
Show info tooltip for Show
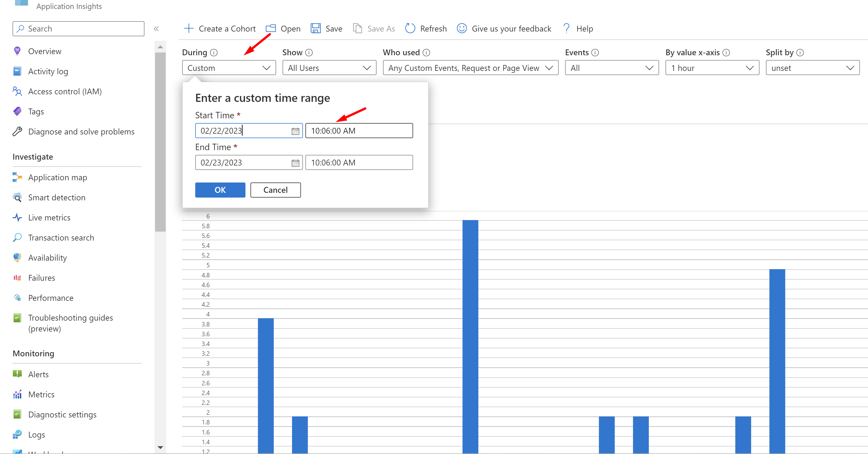309,52
